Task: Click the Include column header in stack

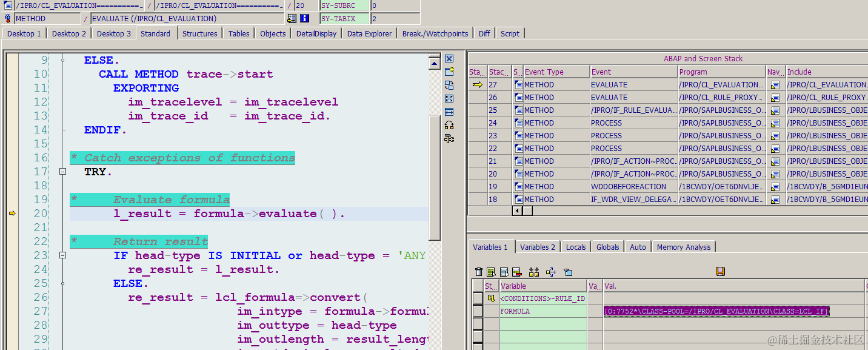Action: (x=827, y=72)
